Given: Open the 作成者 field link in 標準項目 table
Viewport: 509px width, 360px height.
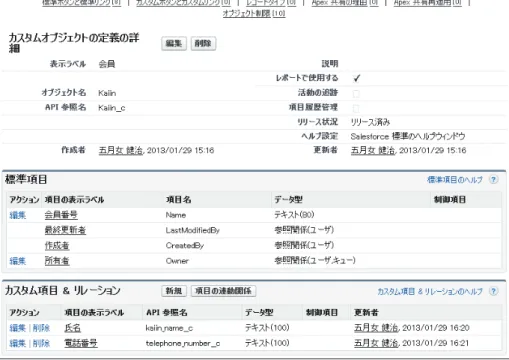Looking at the screenshot, I should coord(57,246).
